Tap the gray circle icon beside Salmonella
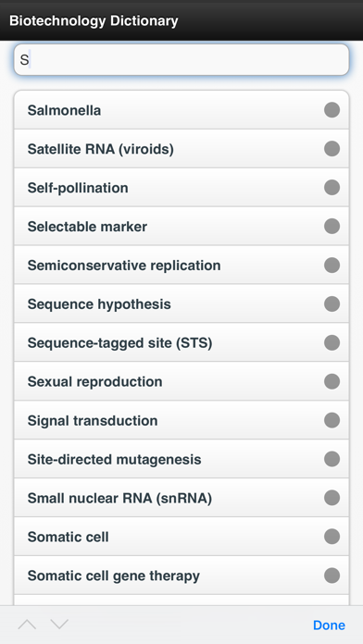 click(x=332, y=110)
